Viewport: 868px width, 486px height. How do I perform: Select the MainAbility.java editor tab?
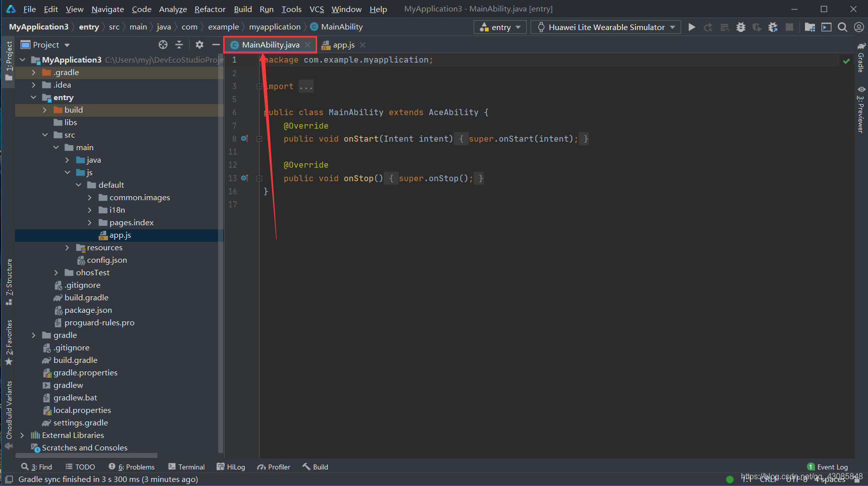click(x=270, y=45)
